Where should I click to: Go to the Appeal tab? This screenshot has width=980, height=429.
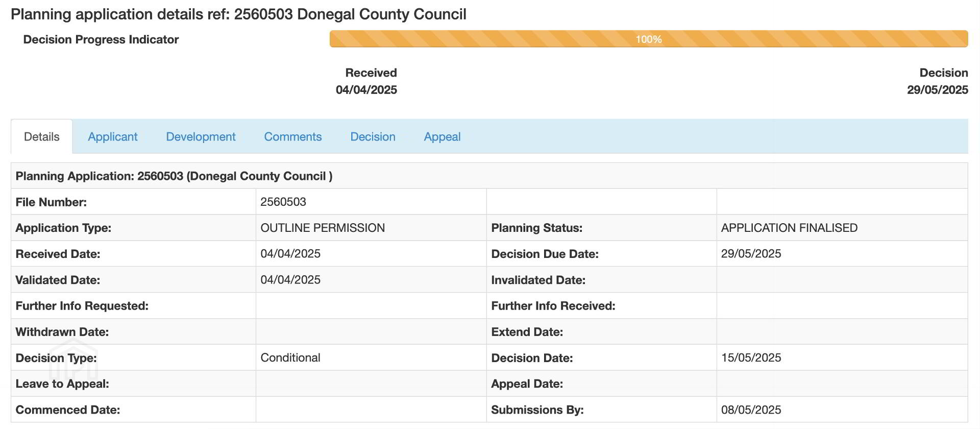click(442, 137)
